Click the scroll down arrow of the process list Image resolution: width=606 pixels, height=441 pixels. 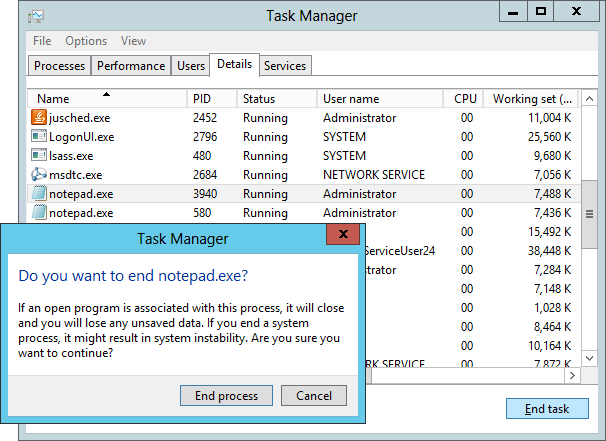(x=589, y=358)
